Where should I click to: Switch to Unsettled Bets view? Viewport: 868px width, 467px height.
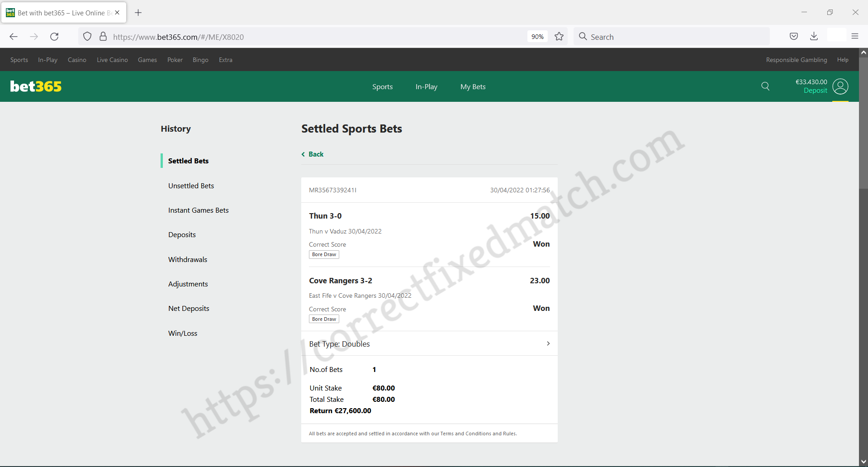tap(191, 186)
